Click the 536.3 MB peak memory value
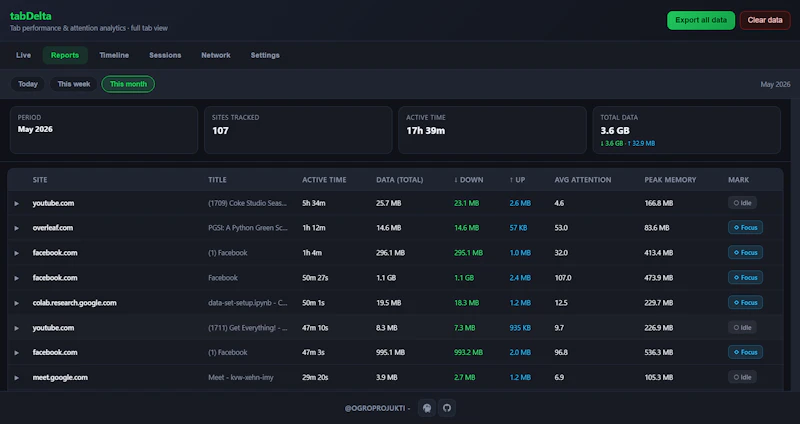Viewport: 800px width, 424px height. [659, 352]
